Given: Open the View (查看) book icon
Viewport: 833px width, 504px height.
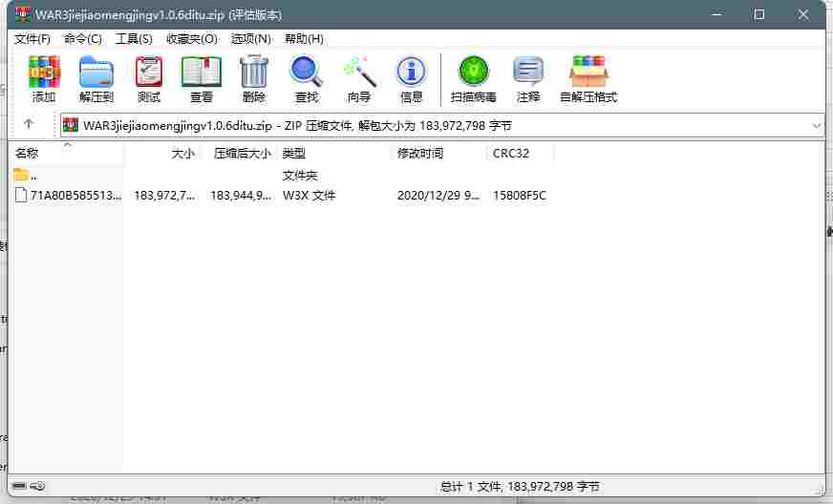Looking at the screenshot, I should tap(202, 78).
